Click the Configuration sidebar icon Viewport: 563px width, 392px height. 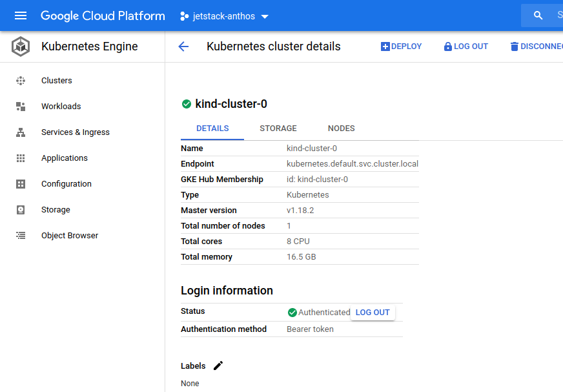(21, 184)
